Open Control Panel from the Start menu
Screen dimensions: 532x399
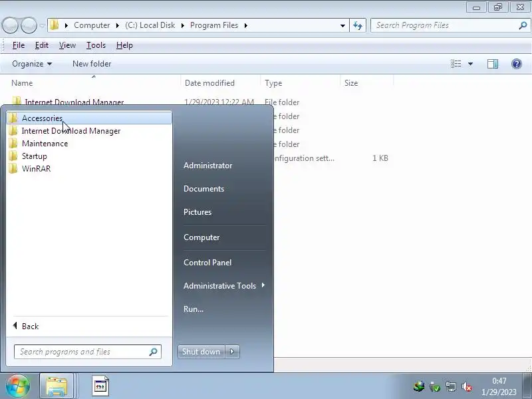[207, 262]
